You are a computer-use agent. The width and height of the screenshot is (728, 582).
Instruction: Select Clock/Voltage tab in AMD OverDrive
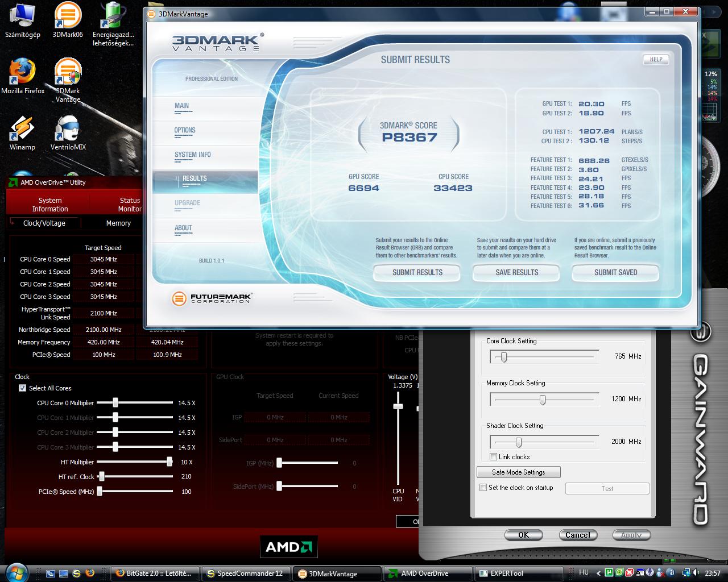coord(44,223)
